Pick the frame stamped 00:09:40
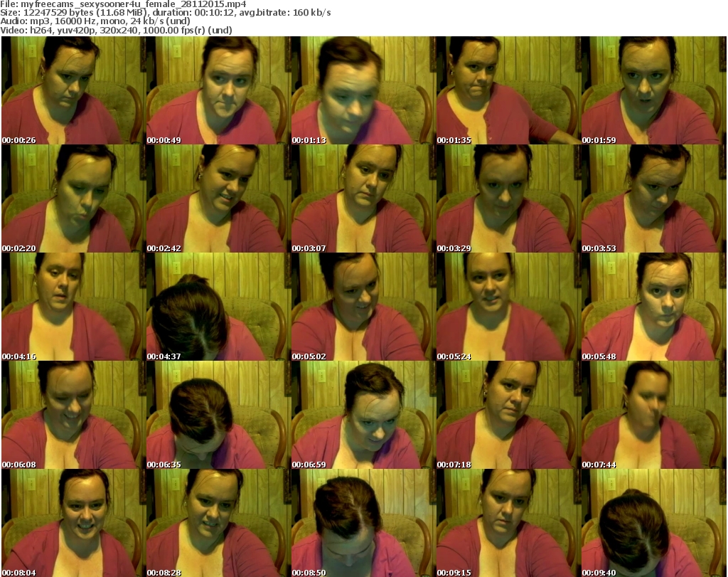728x577 pixels. click(654, 523)
